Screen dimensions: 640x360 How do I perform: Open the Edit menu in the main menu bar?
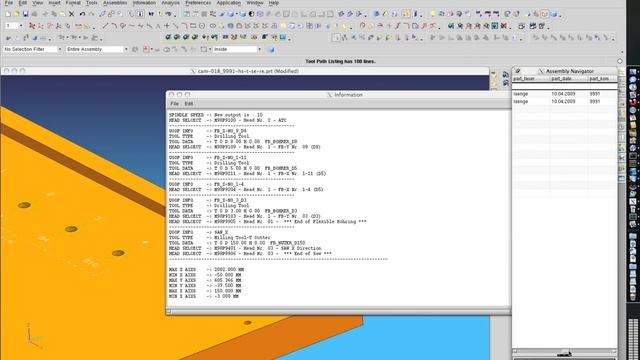pos(22,3)
